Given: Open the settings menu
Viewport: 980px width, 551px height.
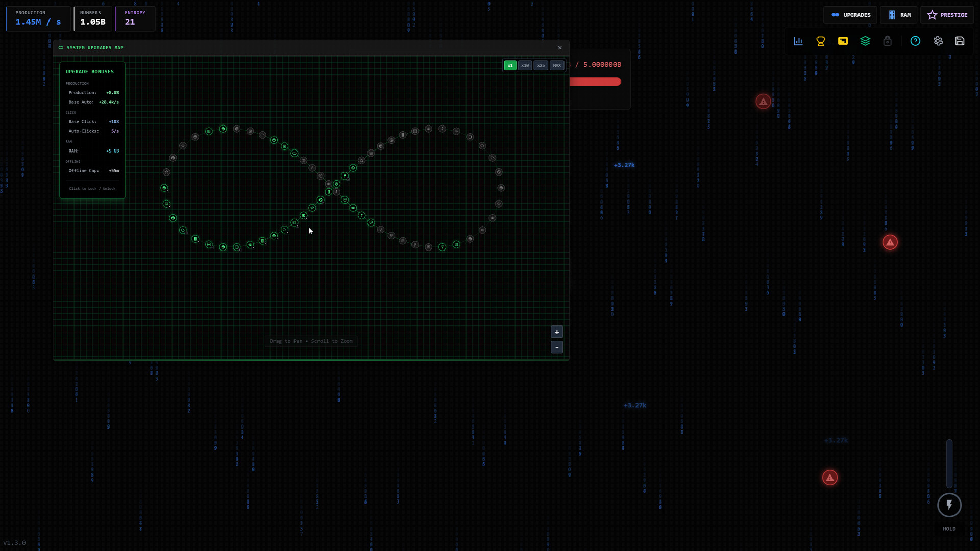Looking at the screenshot, I should (939, 41).
